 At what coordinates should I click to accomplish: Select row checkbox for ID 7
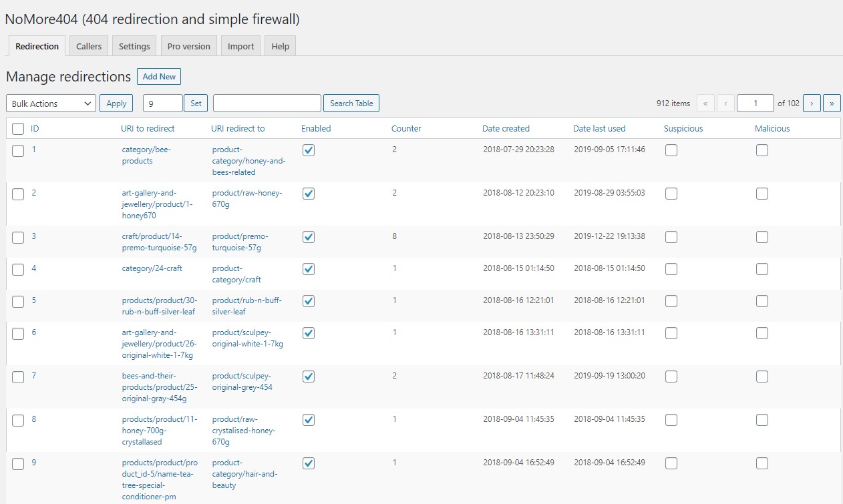(x=18, y=377)
